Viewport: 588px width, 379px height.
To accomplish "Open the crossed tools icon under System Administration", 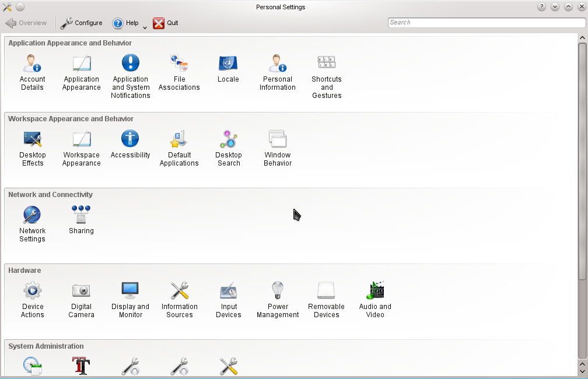I will (229, 366).
